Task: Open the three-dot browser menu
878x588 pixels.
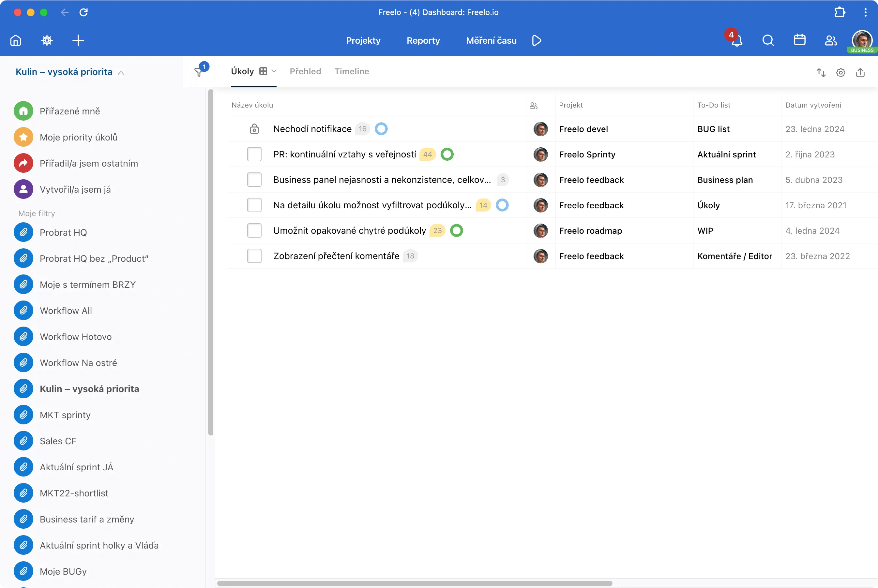Action: 866,12
